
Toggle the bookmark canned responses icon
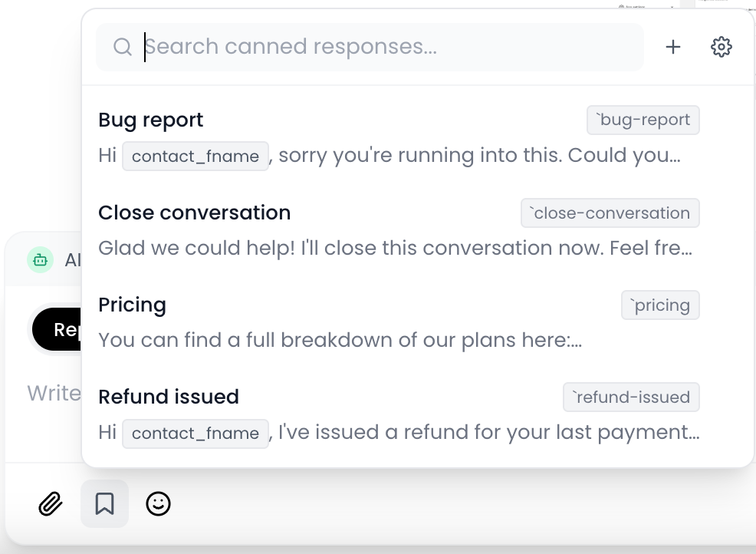pyautogui.click(x=104, y=504)
